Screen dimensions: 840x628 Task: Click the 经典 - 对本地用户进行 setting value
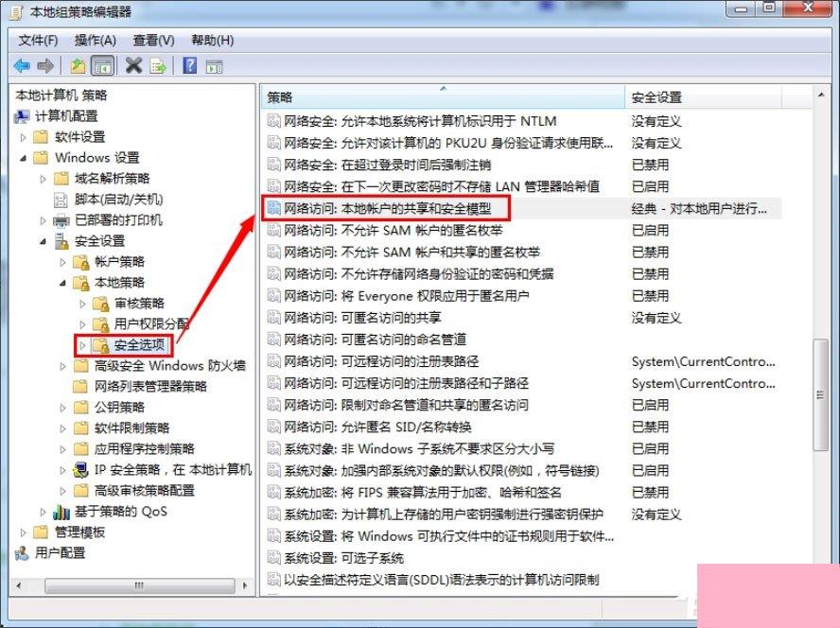click(698, 208)
